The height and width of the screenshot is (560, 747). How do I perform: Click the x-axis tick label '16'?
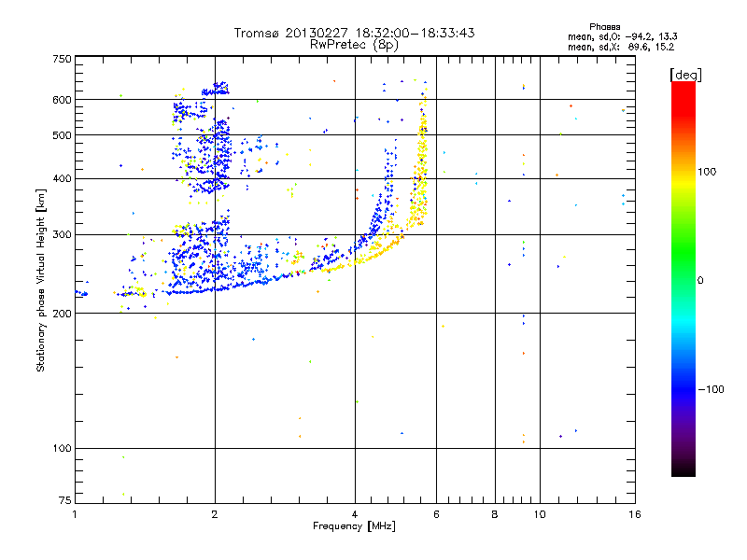[x=635, y=514]
